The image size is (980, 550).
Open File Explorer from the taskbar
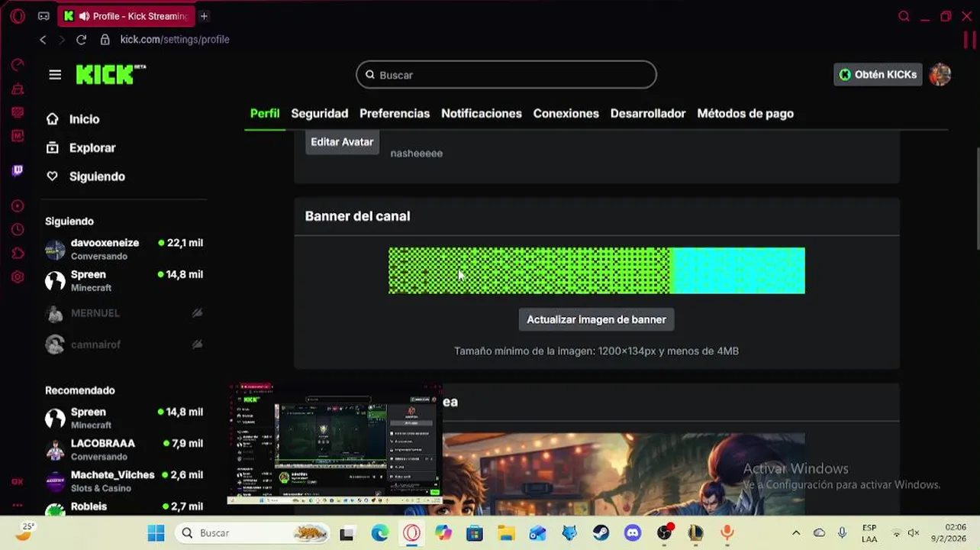[506, 533]
